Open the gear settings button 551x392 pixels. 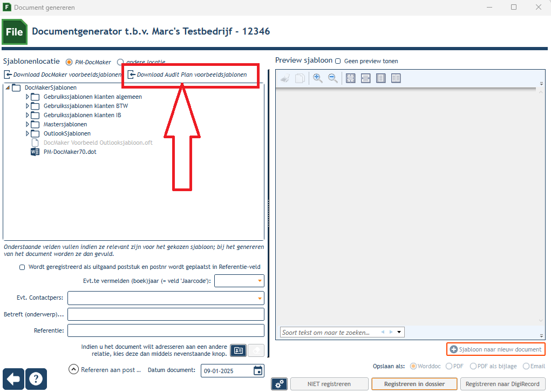[x=280, y=384]
